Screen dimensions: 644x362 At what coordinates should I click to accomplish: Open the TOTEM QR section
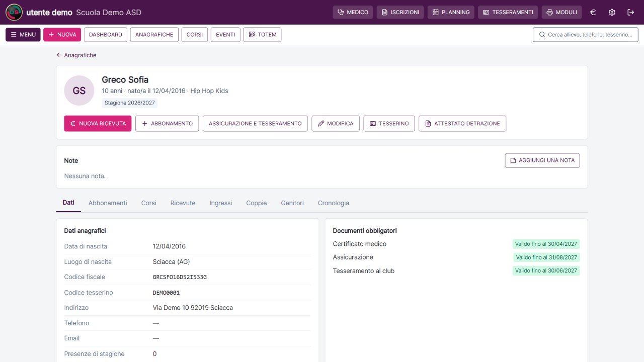coord(262,35)
